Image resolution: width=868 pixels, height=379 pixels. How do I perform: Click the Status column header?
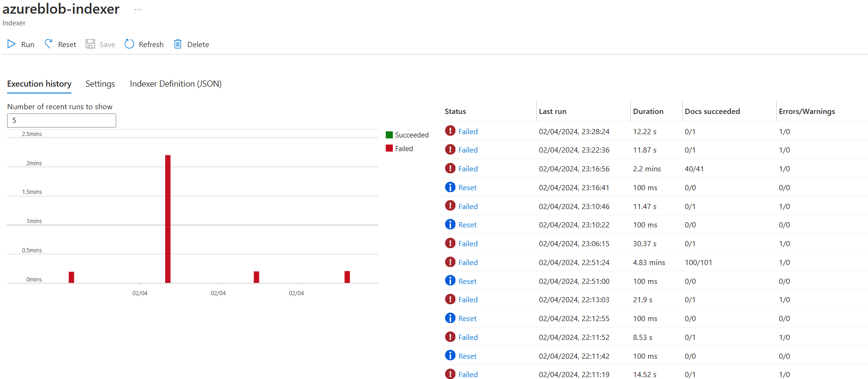point(455,112)
